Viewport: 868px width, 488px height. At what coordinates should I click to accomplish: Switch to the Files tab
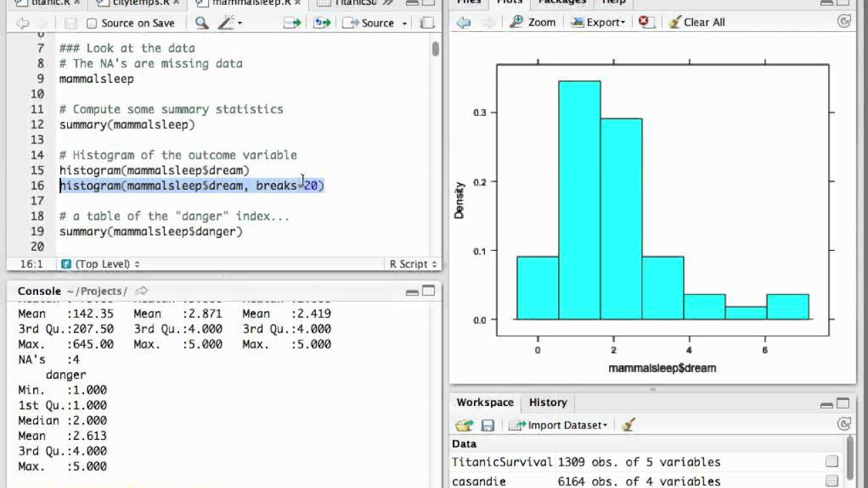469,2
